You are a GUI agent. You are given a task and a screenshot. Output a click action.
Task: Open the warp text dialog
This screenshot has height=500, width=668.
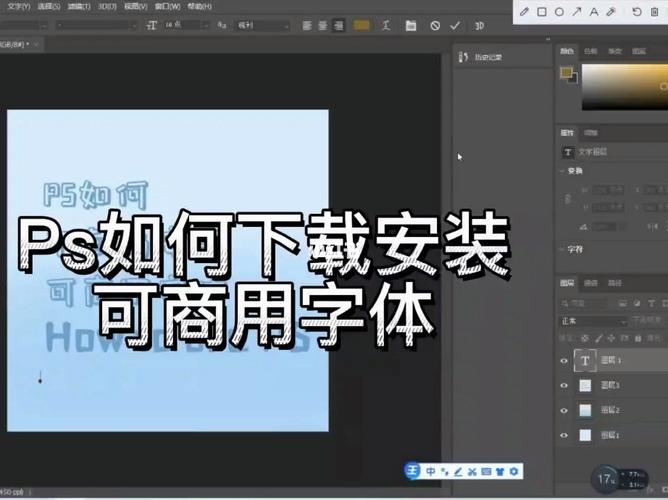point(386,26)
